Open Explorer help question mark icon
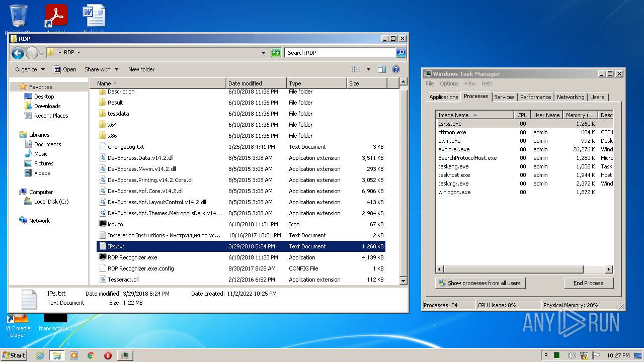644x362 pixels. [x=396, y=69]
